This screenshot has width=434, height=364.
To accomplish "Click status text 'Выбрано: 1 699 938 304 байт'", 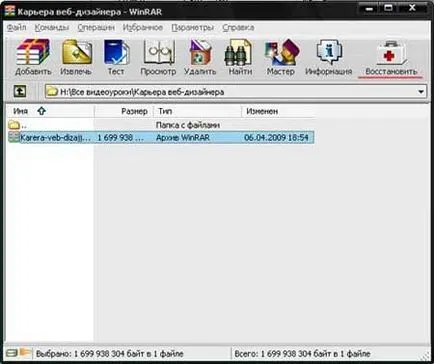I will 110,353.
